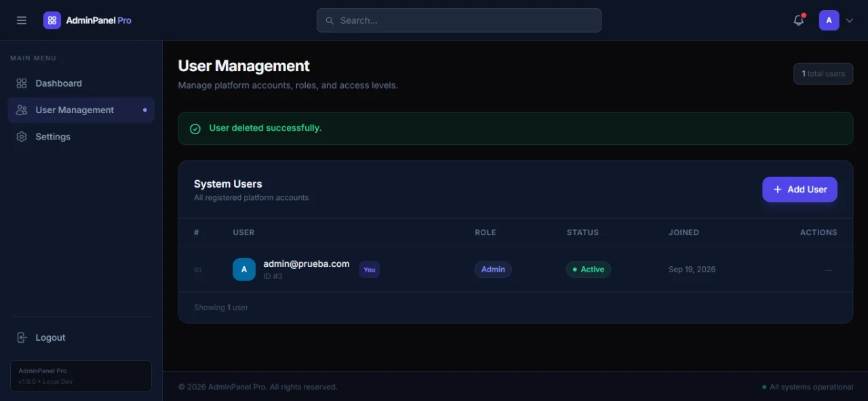The width and height of the screenshot is (868, 401).
Task: Click the ROLE column header
Action: click(x=486, y=232)
